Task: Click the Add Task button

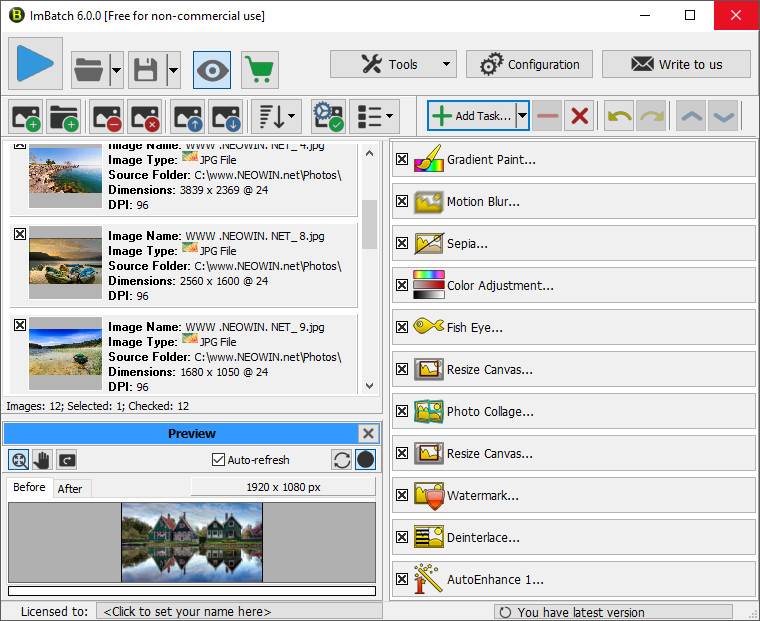Action: click(x=472, y=115)
